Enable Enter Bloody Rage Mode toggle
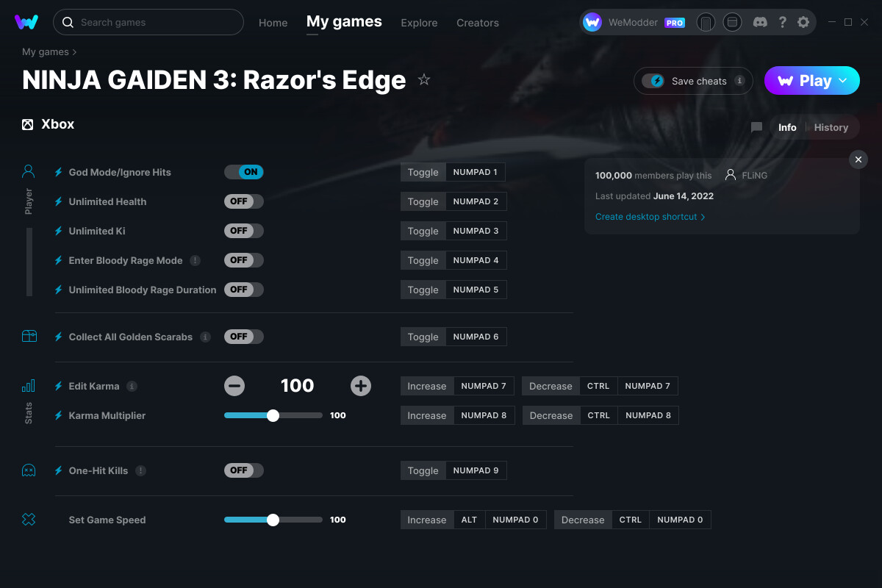This screenshot has height=588, width=882. (244, 260)
